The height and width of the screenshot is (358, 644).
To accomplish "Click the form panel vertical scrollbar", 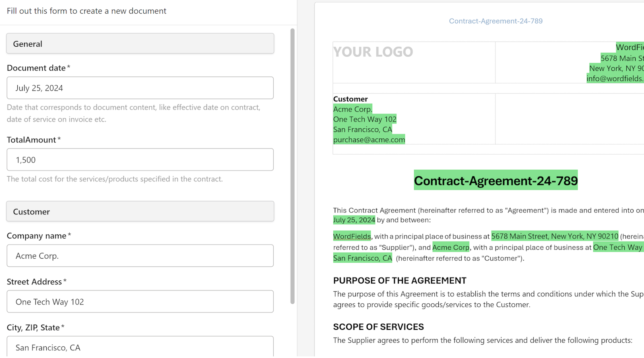I will point(293,166).
